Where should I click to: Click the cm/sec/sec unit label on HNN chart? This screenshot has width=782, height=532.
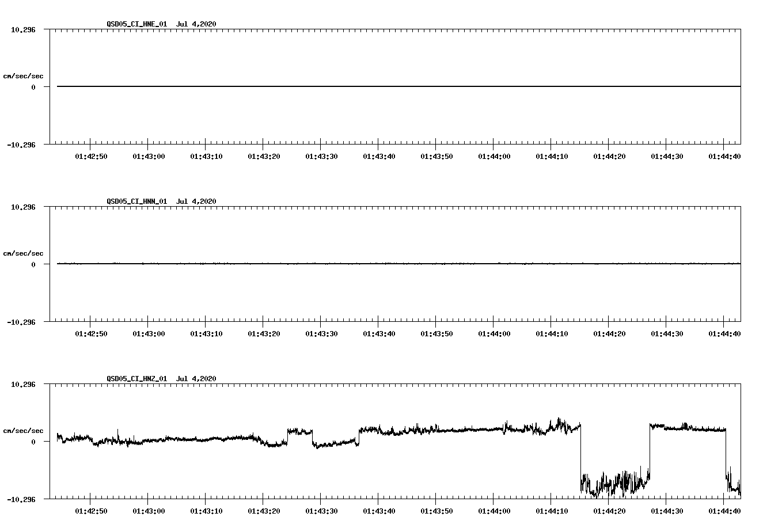[x=23, y=253]
